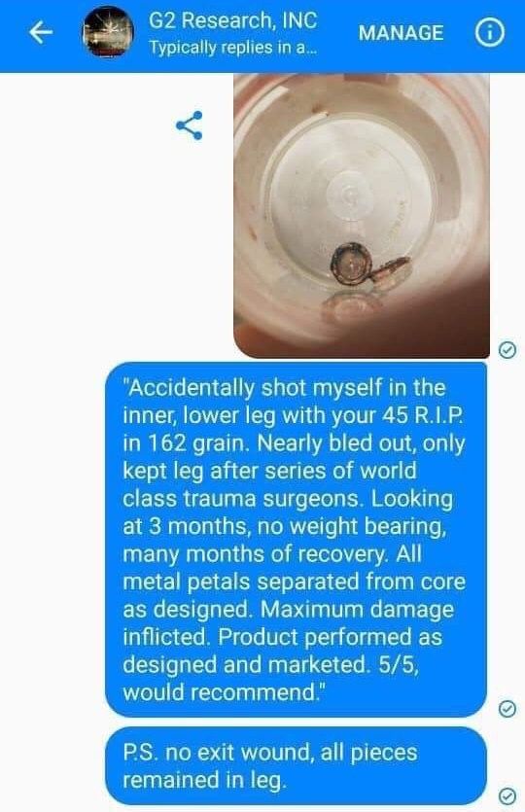Viewport: 525px width, 812px height.
Task: Tap delivered checkmark beside long review message
Action: (x=507, y=708)
